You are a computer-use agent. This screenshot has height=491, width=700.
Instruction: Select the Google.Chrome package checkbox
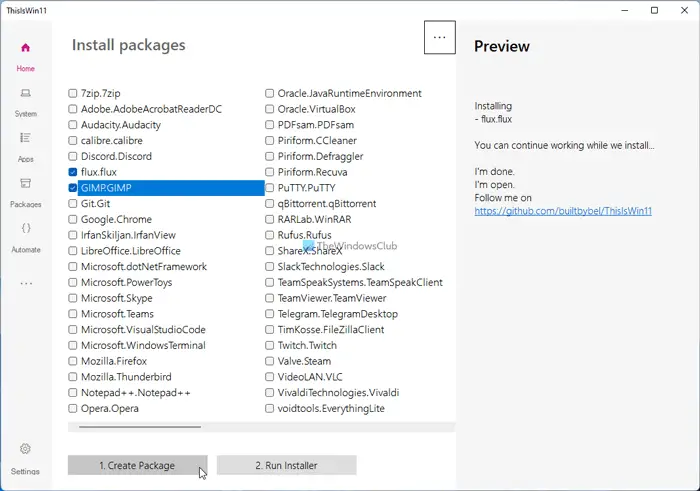(73, 219)
